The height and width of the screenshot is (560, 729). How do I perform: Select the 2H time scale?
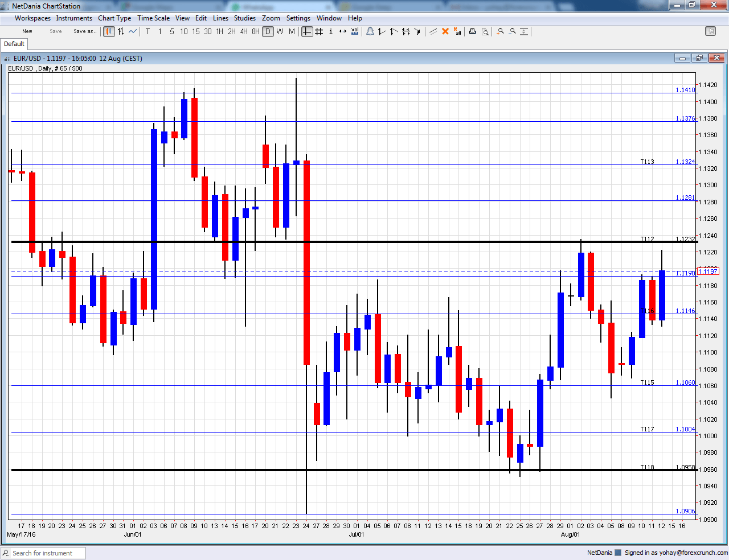pos(232,31)
